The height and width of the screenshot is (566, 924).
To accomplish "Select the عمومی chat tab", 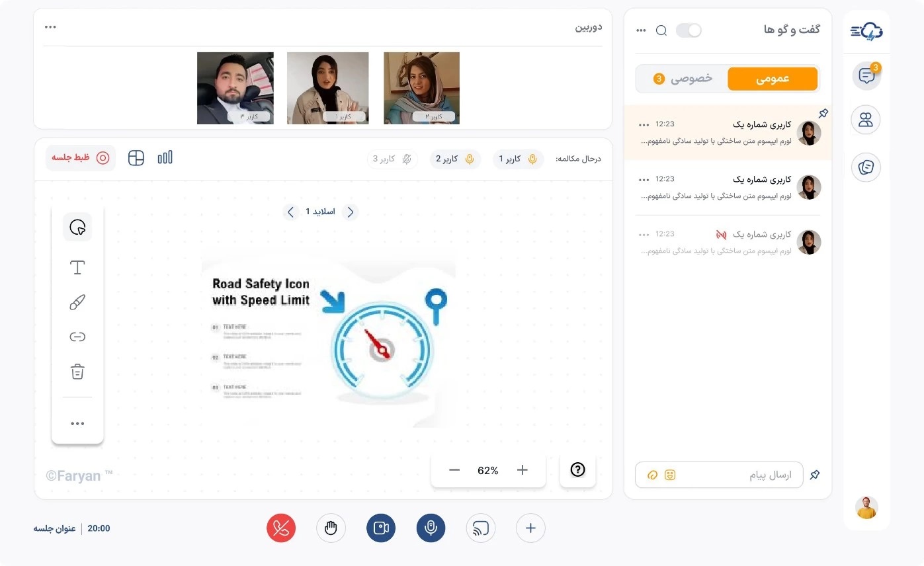I will 773,78.
